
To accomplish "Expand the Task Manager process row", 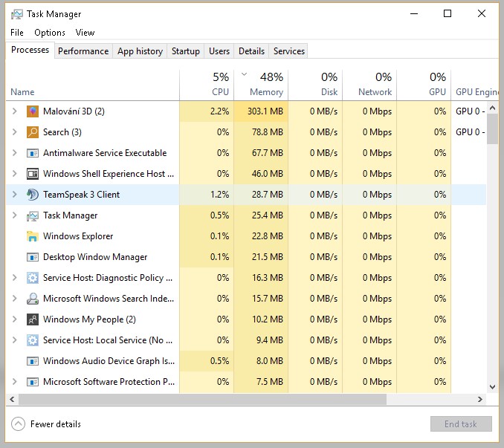I will (x=14, y=215).
